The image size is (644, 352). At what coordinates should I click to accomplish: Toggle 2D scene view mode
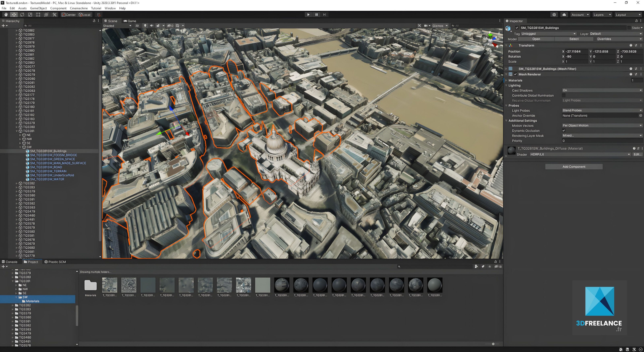point(137,26)
